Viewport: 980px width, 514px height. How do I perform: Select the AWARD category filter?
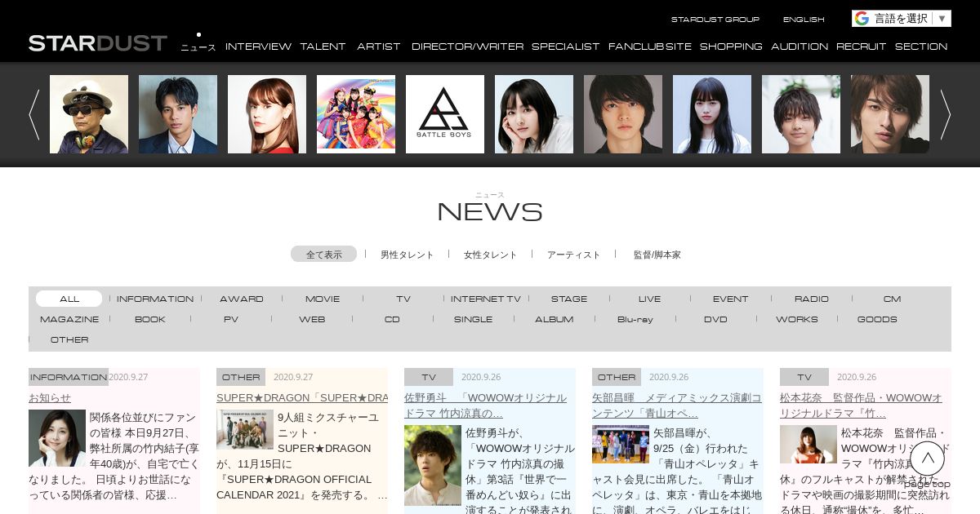(x=242, y=299)
